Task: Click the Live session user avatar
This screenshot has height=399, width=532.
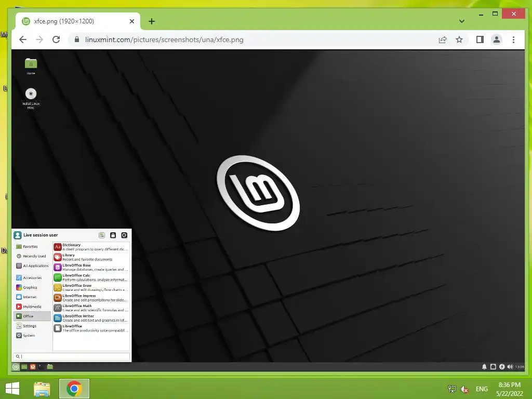Action: (x=18, y=235)
